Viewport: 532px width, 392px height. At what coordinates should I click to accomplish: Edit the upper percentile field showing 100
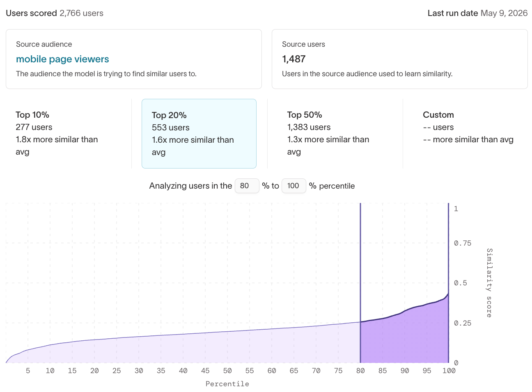[294, 186]
